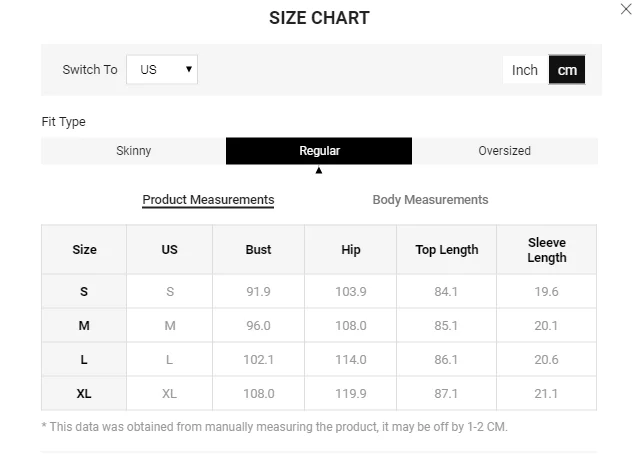Click the Bust column header
Image resolution: width=635 pixels, height=454 pixels.
(258, 250)
